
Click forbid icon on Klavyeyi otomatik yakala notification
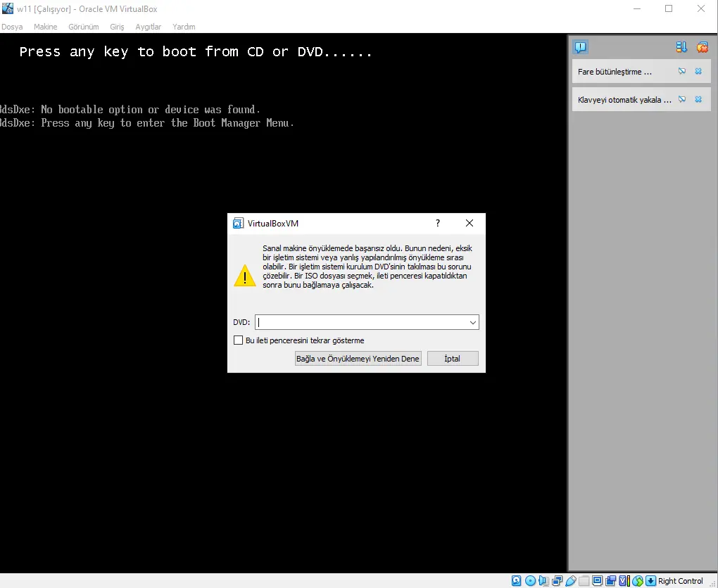click(682, 99)
